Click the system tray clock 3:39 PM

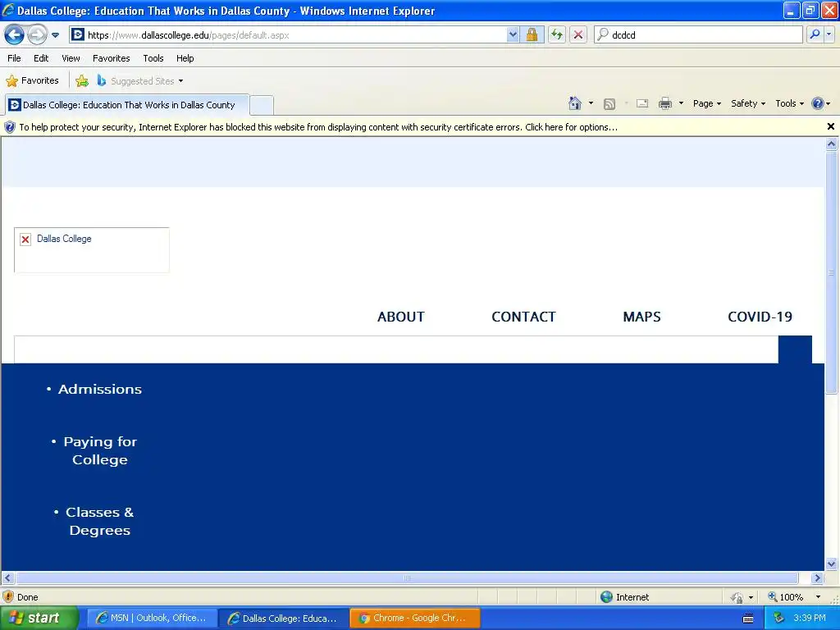[810, 619]
